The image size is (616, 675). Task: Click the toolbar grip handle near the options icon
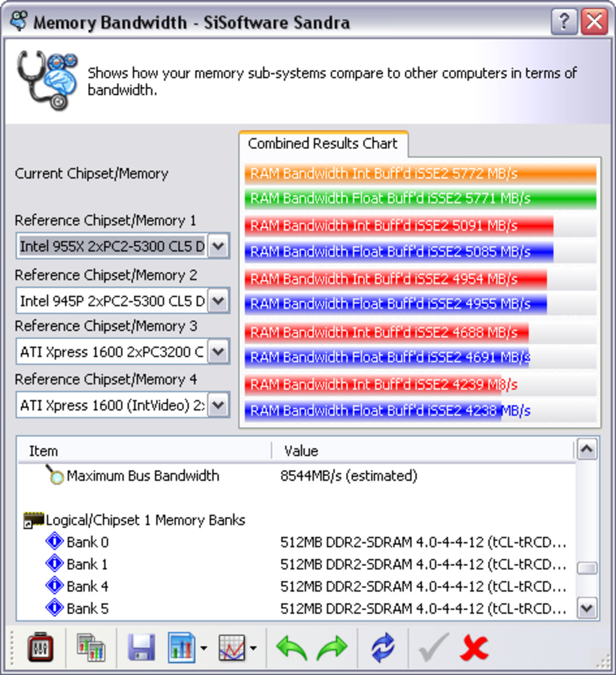(12, 648)
